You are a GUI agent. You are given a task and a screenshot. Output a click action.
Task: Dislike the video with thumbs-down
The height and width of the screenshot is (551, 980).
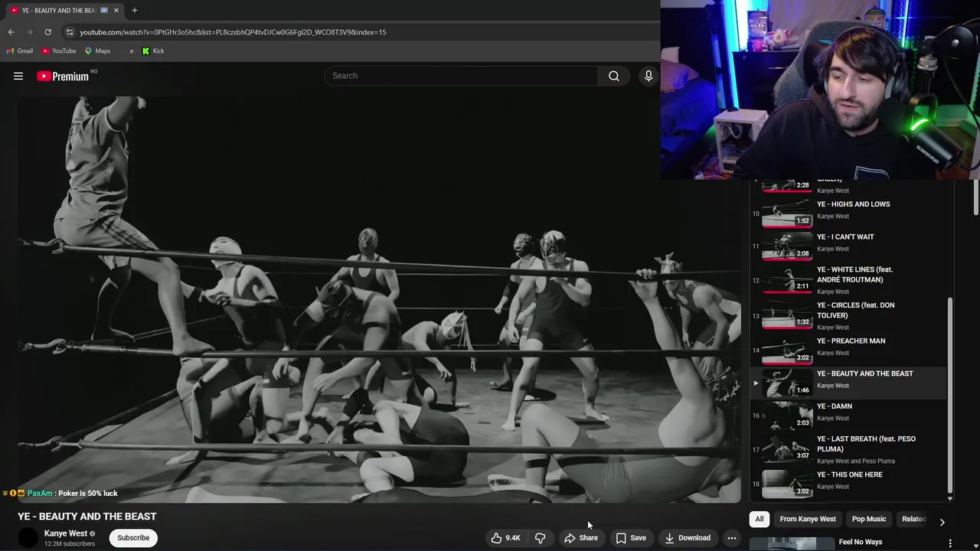click(541, 538)
